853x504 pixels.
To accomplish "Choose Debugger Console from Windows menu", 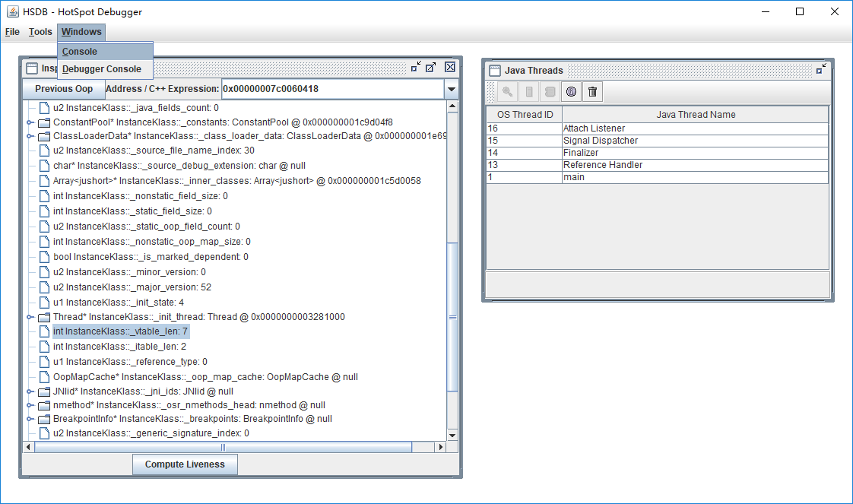I will point(105,69).
